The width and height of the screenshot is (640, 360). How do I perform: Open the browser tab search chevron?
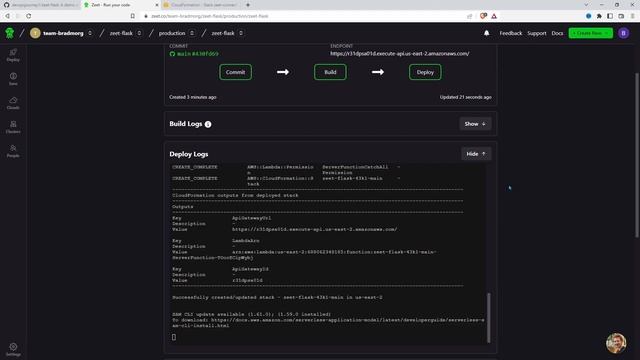[586, 5]
